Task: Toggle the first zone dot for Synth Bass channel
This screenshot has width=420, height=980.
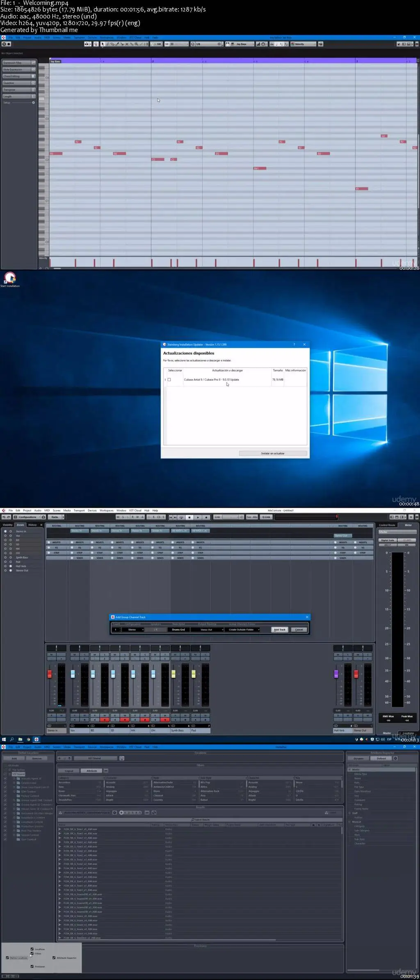Action: tap(5, 558)
